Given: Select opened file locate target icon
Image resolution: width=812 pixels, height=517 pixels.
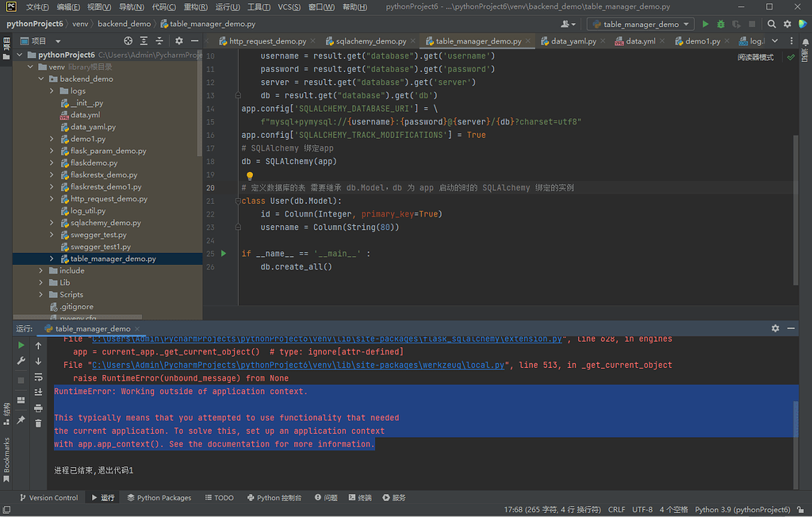Looking at the screenshot, I should tap(128, 41).
